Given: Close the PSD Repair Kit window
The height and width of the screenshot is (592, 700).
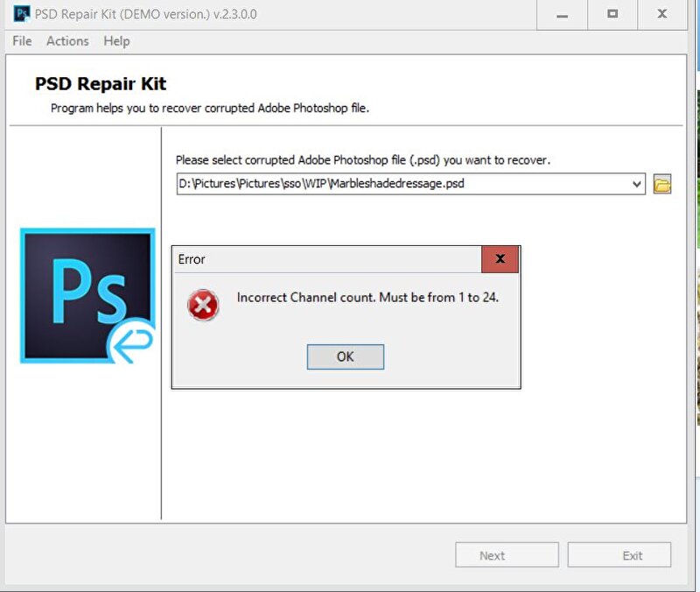Looking at the screenshot, I should point(662,14).
